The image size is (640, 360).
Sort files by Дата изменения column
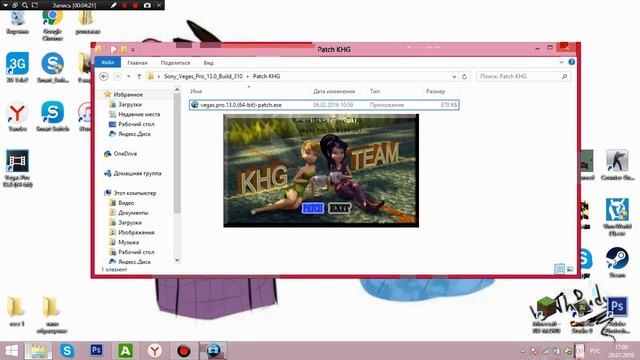(x=334, y=91)
